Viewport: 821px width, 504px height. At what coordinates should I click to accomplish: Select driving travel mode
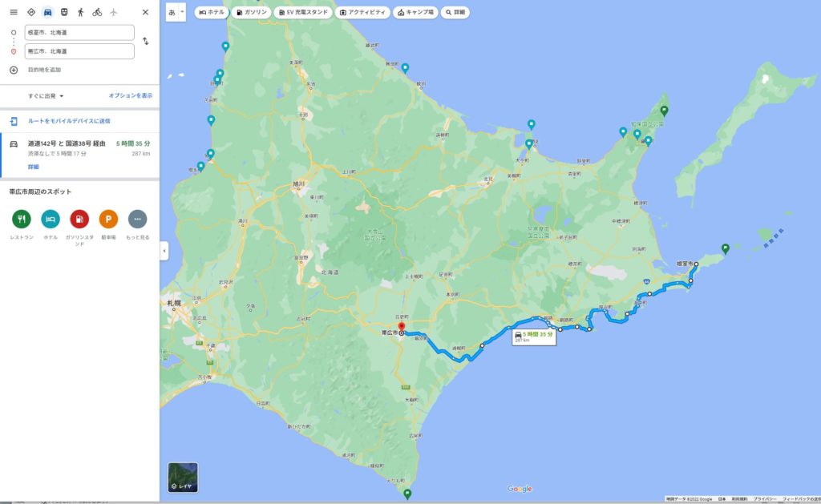point(47,12)
